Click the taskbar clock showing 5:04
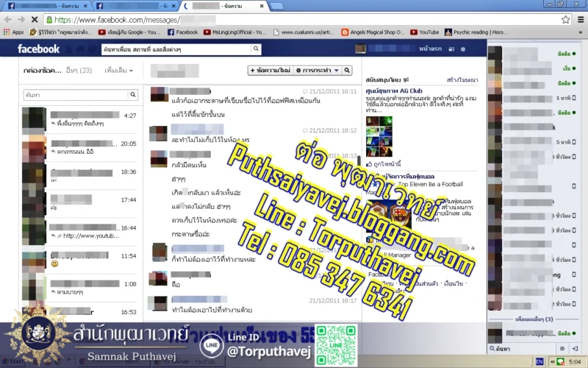The image size is (588, 368). point(575,362)
